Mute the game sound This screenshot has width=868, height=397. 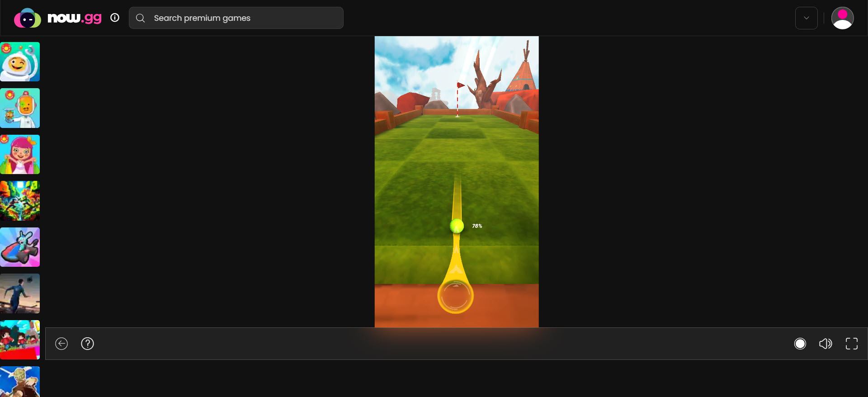click(x=826, y=344)
